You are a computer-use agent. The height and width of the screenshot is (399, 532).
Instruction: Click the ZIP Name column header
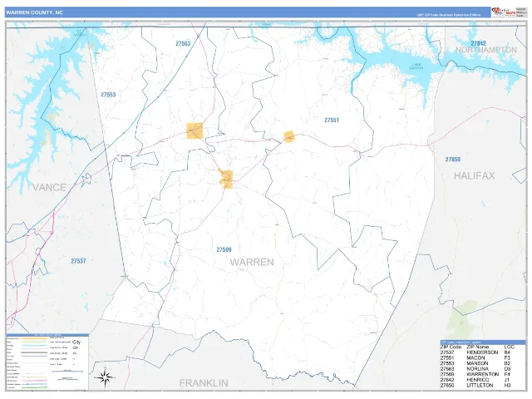click(477, 347)
